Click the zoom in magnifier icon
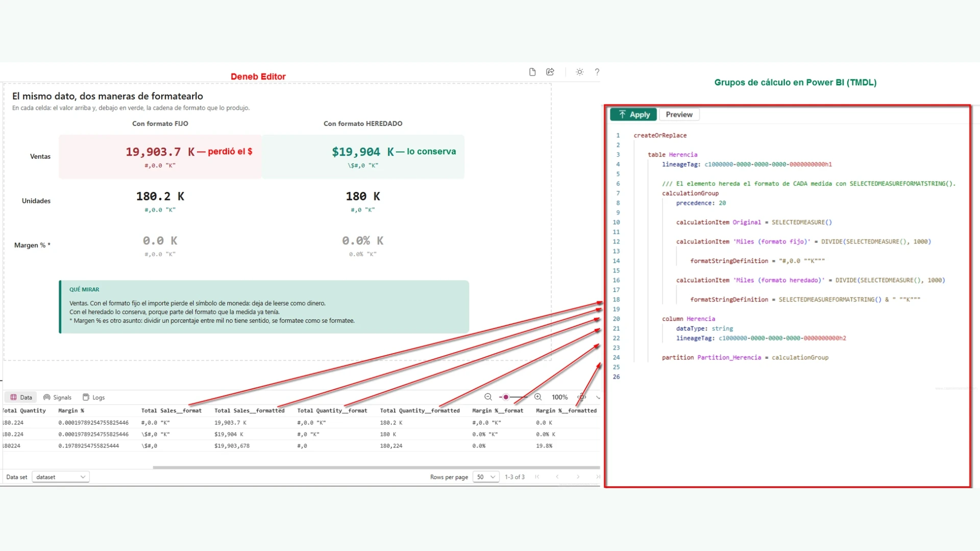This screenshot has height=551, width=980. (538, 397)
